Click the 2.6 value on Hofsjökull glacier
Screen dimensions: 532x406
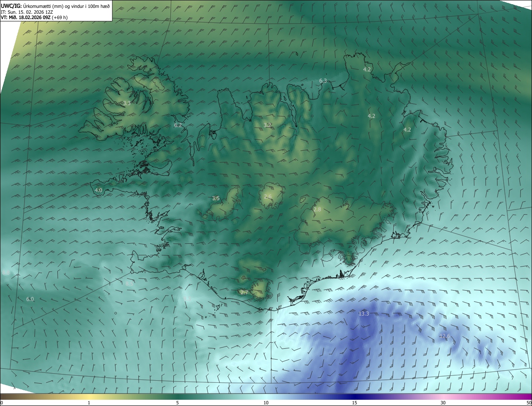pyautogui.click(x=268, y=196)
